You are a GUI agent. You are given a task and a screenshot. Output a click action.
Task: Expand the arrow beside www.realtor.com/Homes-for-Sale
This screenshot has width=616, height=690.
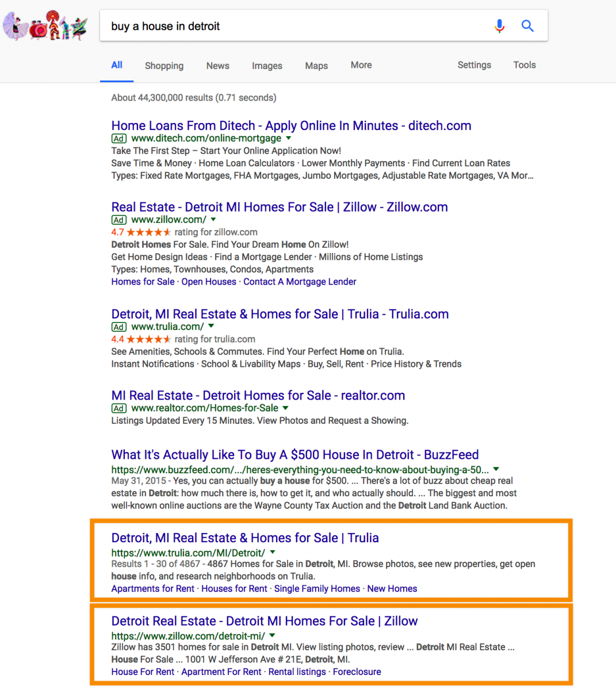coord(285,408)
